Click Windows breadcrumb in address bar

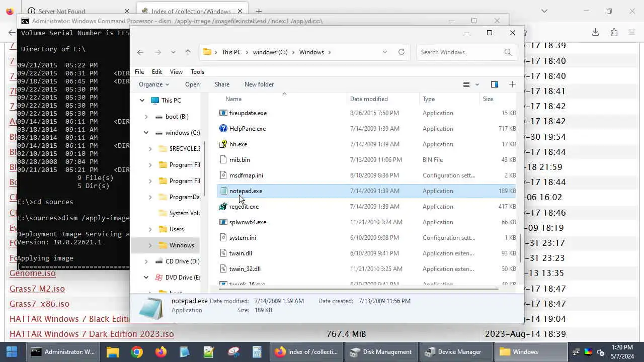[311, 52]
